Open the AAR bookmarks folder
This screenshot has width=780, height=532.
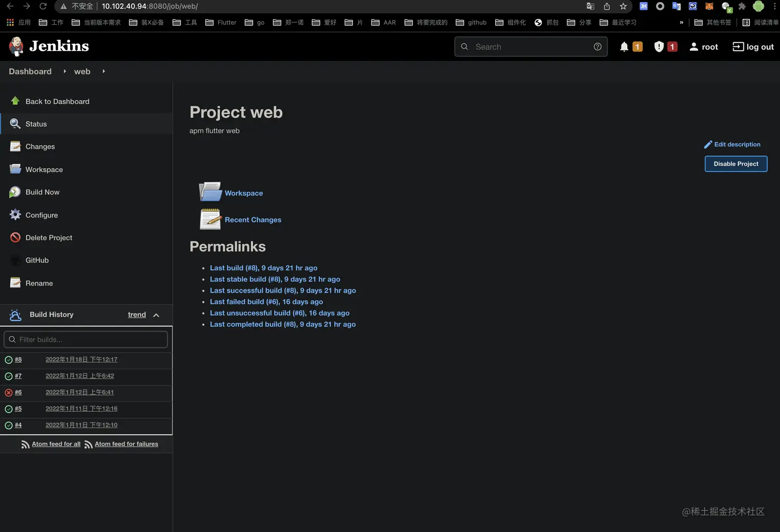coord(383,22)
